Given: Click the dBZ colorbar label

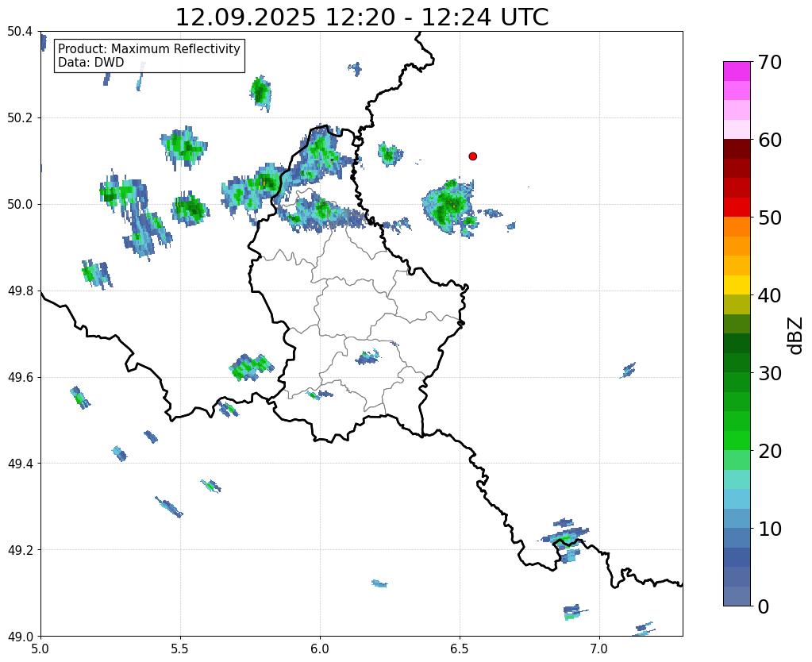Looking at the screenshot, I should pos(796,335).
